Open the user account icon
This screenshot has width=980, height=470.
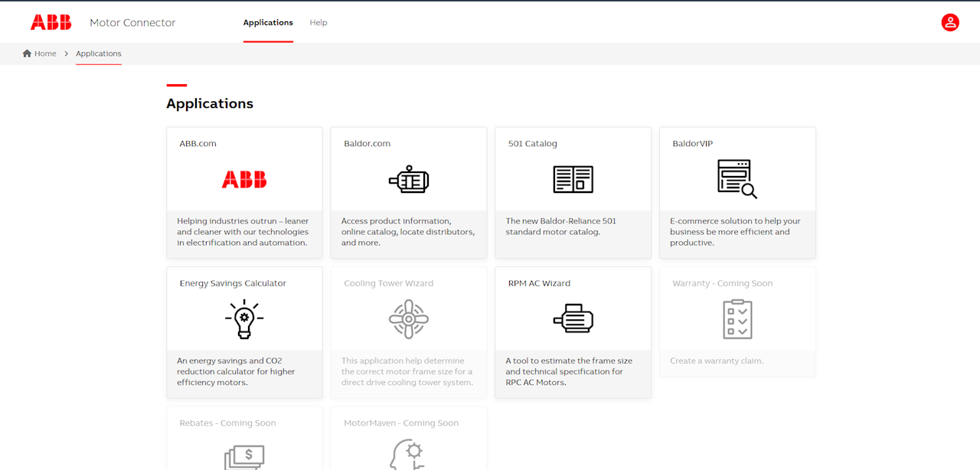click(x=950, y=22)
